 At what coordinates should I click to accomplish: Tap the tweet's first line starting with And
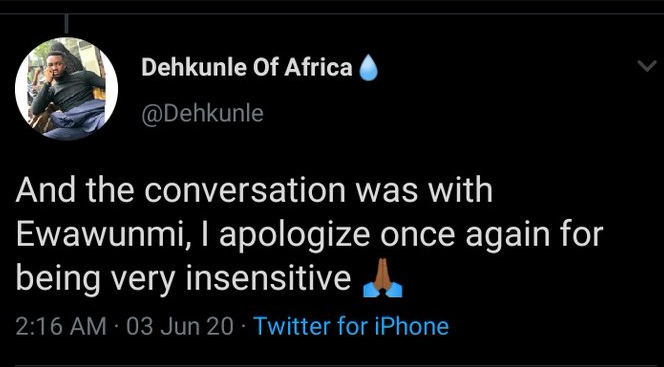255,190
